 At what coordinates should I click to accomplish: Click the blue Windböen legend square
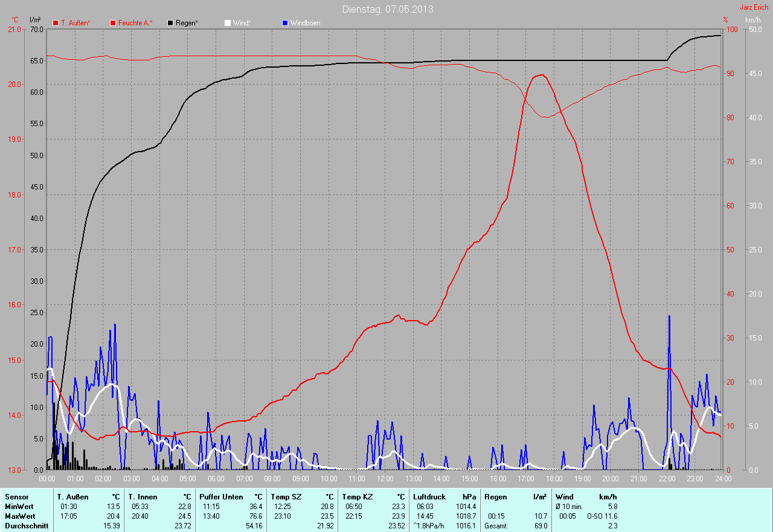click(x=285, y=23)
